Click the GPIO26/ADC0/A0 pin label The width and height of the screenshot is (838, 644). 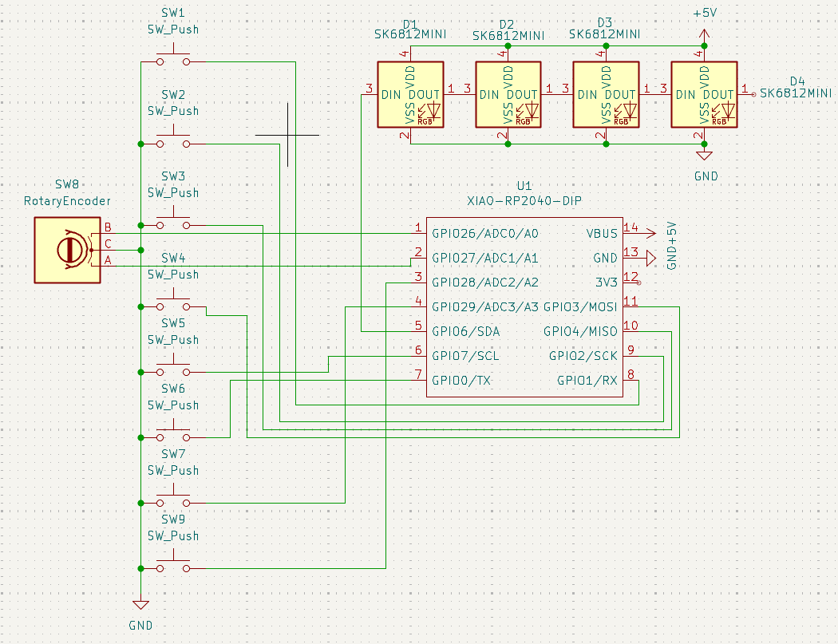pyautogui.click(x=484, y=234)
